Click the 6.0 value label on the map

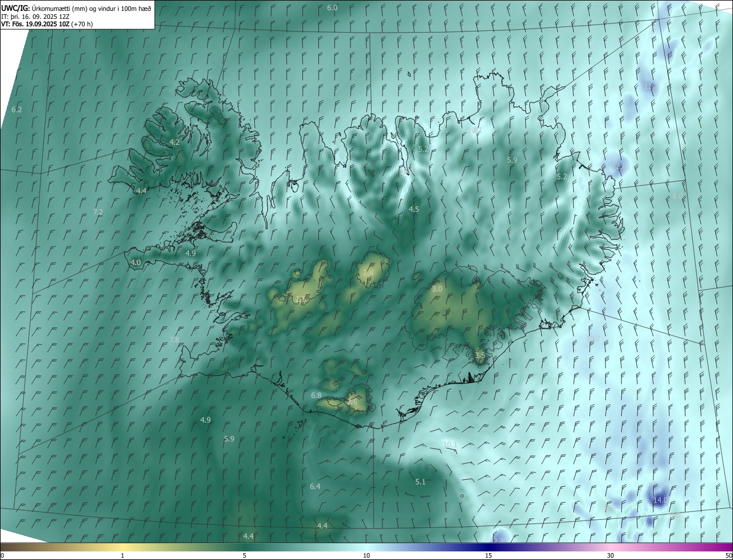[x=332, y=7]
